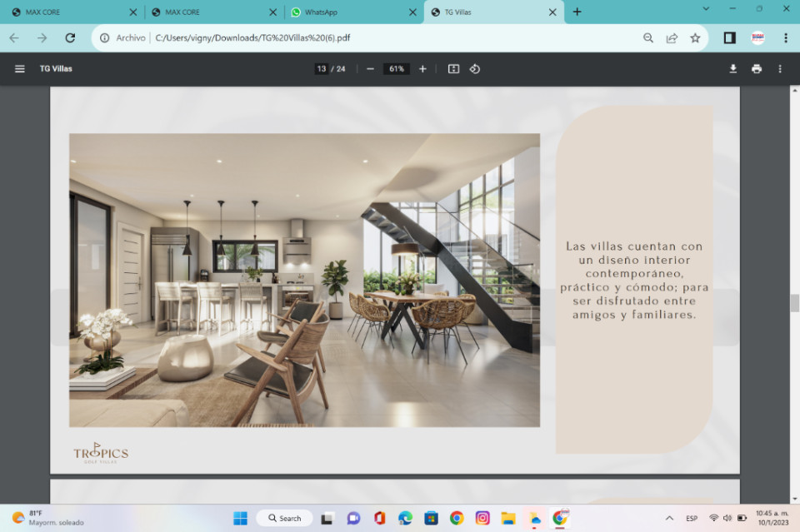The width and height of the screenshot is (800, 532).
Task: Click the villa interior rendering image
Action: pos(305,281)
